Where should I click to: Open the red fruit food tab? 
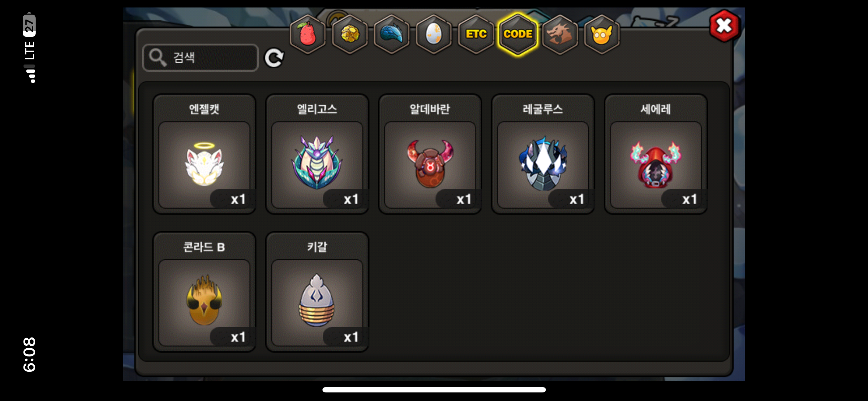(308, 34)
